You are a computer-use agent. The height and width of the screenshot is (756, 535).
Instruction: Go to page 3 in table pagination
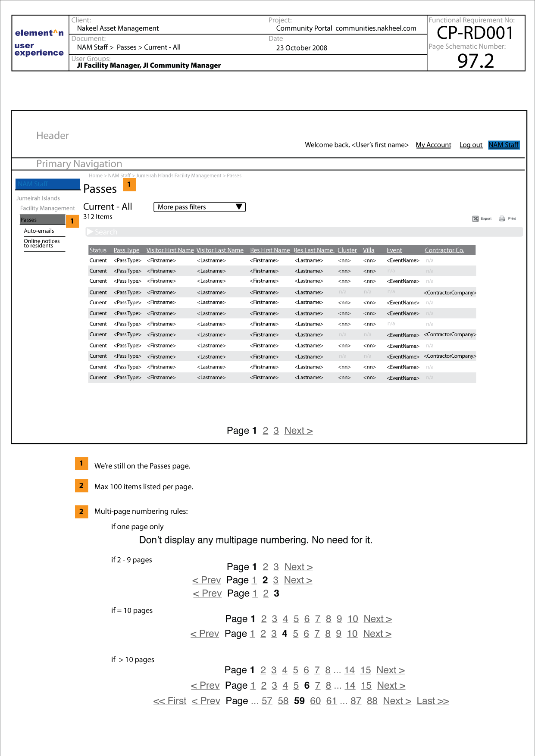(x=276, y=431)
